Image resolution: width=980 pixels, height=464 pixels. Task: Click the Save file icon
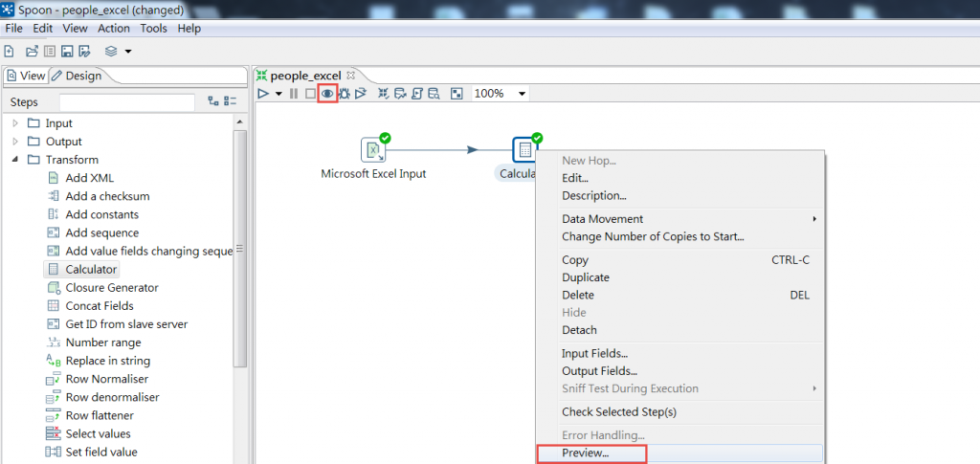point(67,52)
